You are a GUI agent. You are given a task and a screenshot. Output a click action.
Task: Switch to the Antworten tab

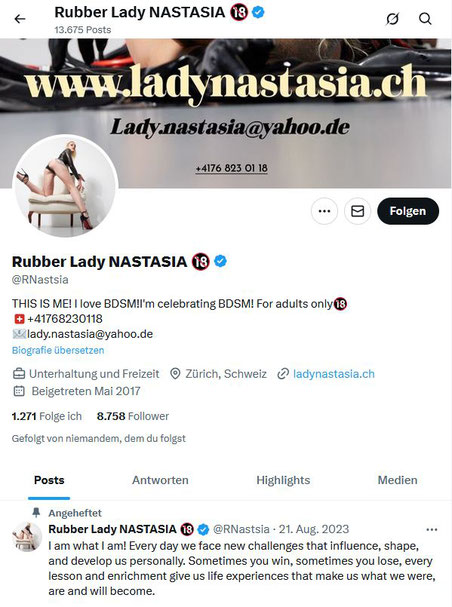[160, 480]
